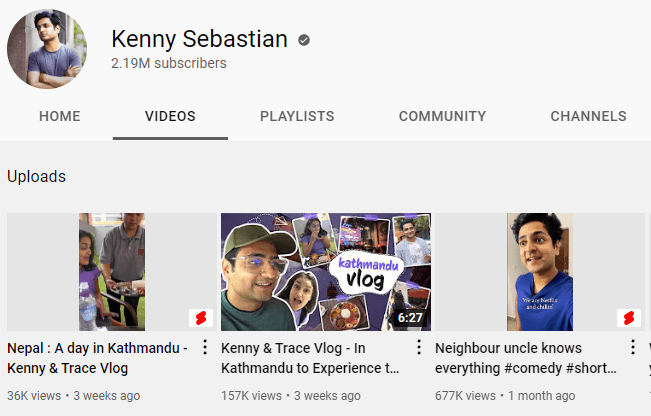Open the PLAYLISTS tab
Screen dimensions: 651x416
297,116
